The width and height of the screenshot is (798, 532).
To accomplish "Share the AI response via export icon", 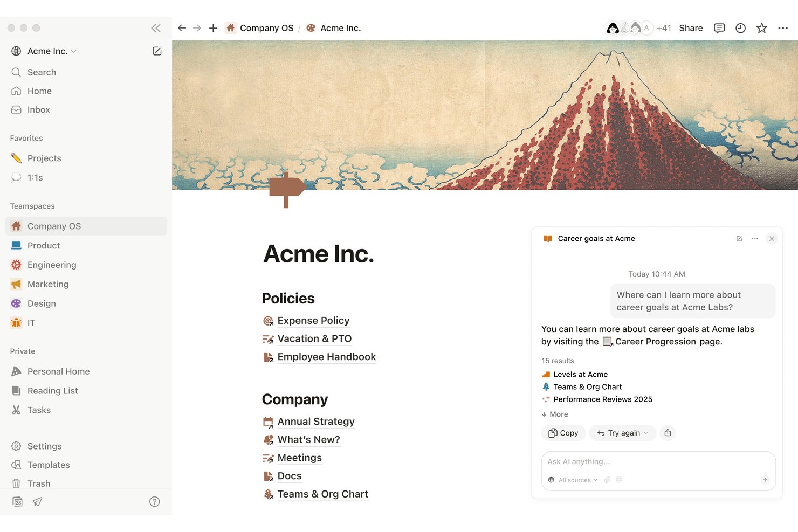I will click(668, 433).
